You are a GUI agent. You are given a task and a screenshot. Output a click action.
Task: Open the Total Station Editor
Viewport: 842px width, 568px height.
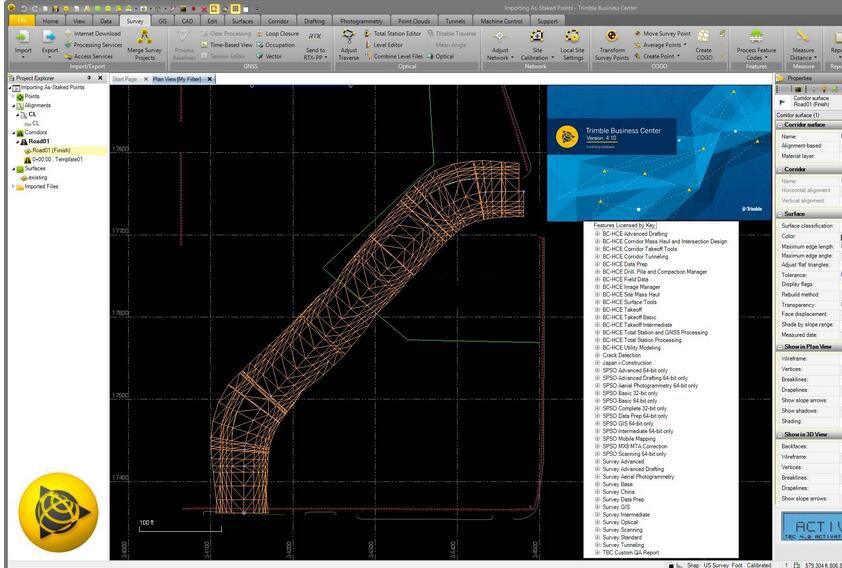point(393,34)
